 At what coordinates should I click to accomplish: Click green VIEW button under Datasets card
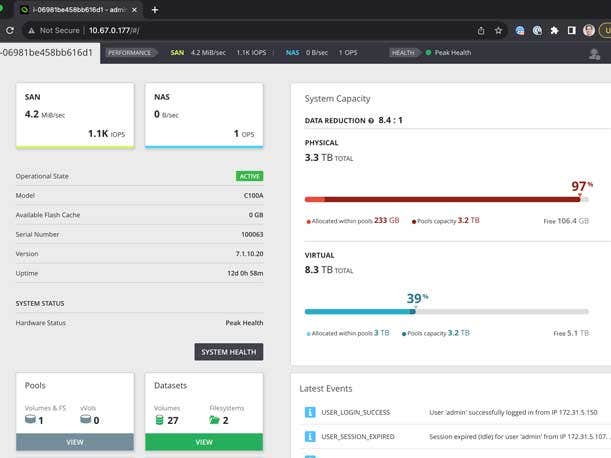(204, 441)
